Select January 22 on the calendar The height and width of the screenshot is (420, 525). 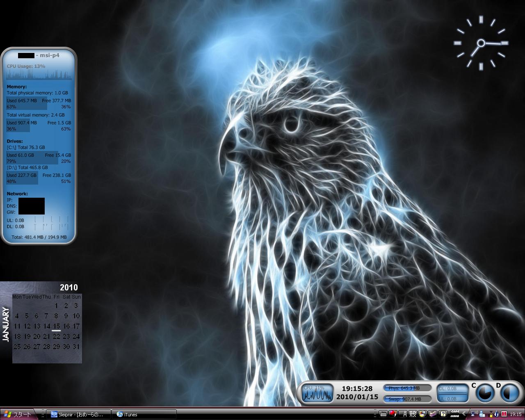56,336
